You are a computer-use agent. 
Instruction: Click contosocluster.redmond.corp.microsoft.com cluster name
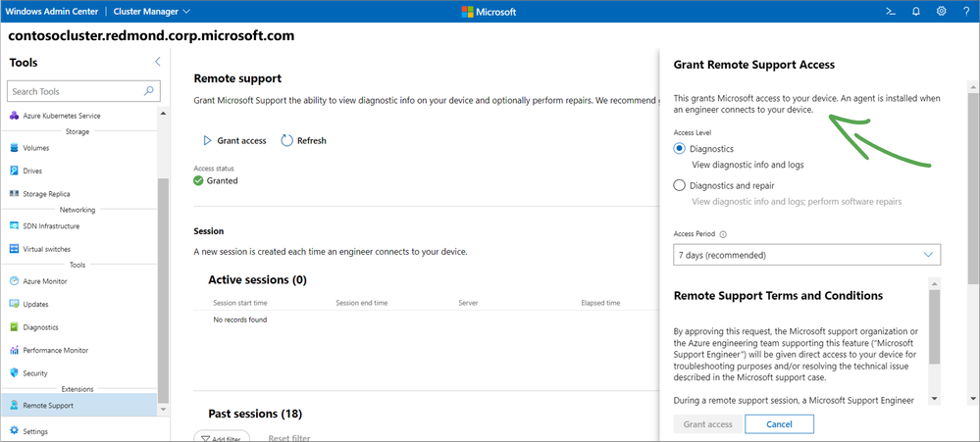(151, 36)
